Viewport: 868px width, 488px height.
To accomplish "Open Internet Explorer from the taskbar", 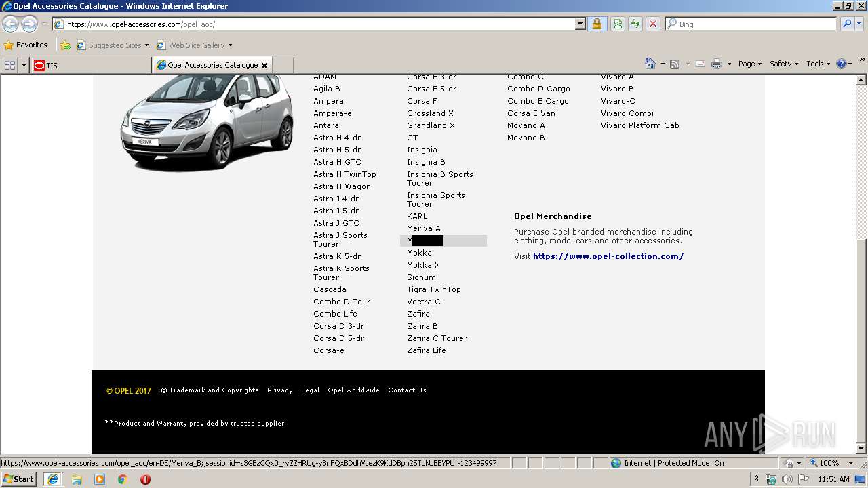I will click(53, 479).
